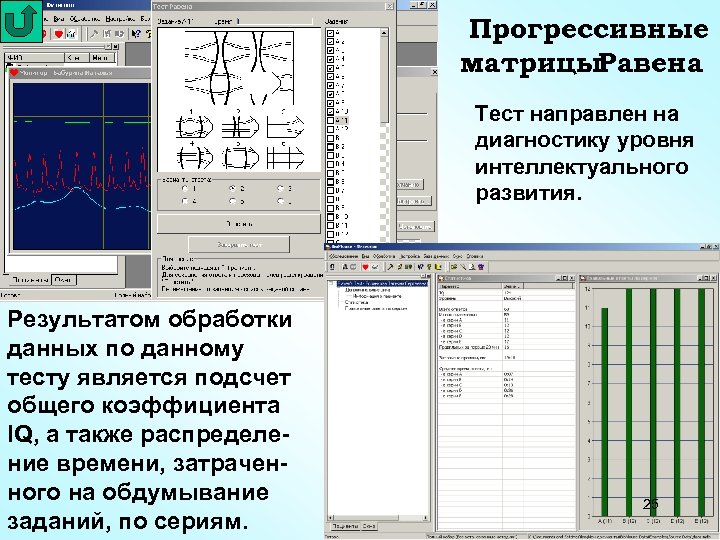The width and height of the screenshot is (720, 540).
Task: Tick the unchecked task checkbox B1
Action: [x=330, y=138]
